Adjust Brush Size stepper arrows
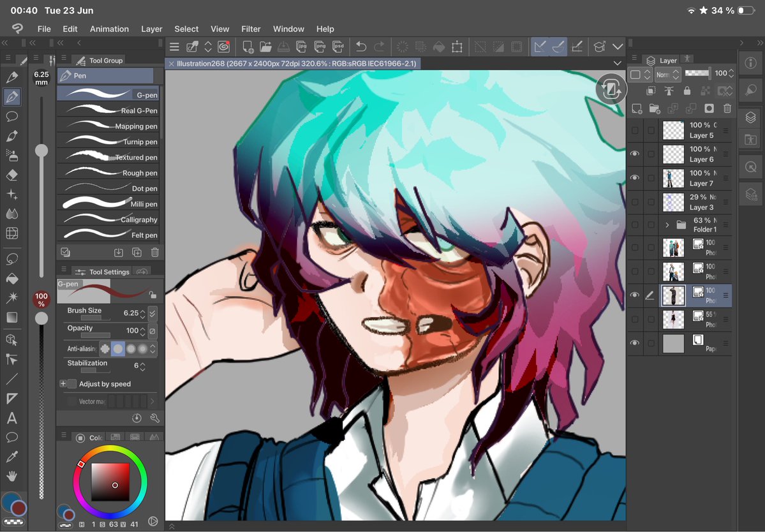Viewport: 765px width, 532px height. pyautogui.click(x=142, y=313)
